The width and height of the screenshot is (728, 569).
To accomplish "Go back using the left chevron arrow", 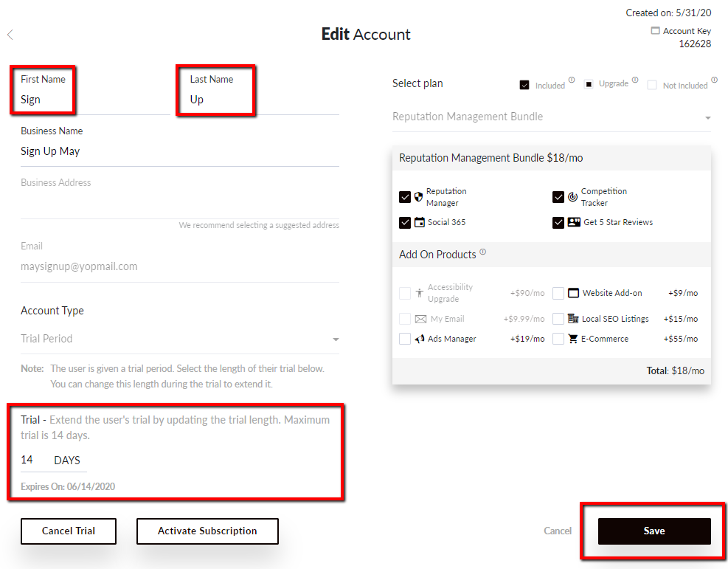I will tap(10, 35).
